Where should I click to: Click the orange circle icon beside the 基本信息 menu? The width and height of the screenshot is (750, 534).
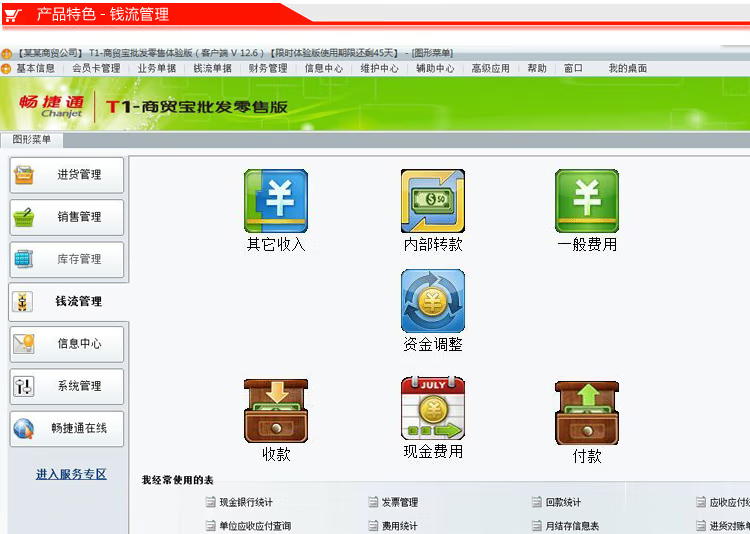tap(6, 69)
